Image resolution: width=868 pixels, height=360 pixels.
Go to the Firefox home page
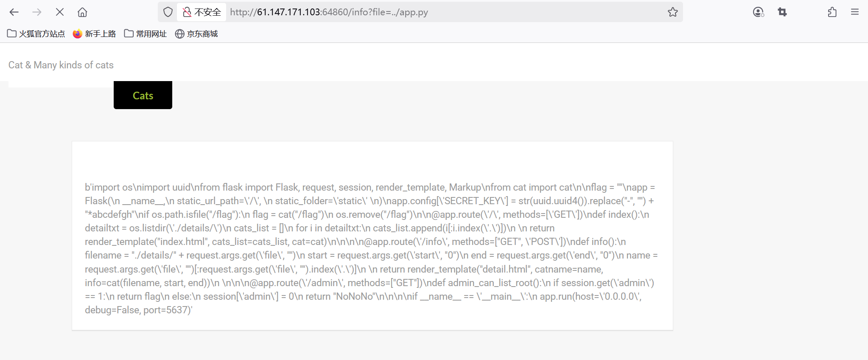click(x=82, y=12)
